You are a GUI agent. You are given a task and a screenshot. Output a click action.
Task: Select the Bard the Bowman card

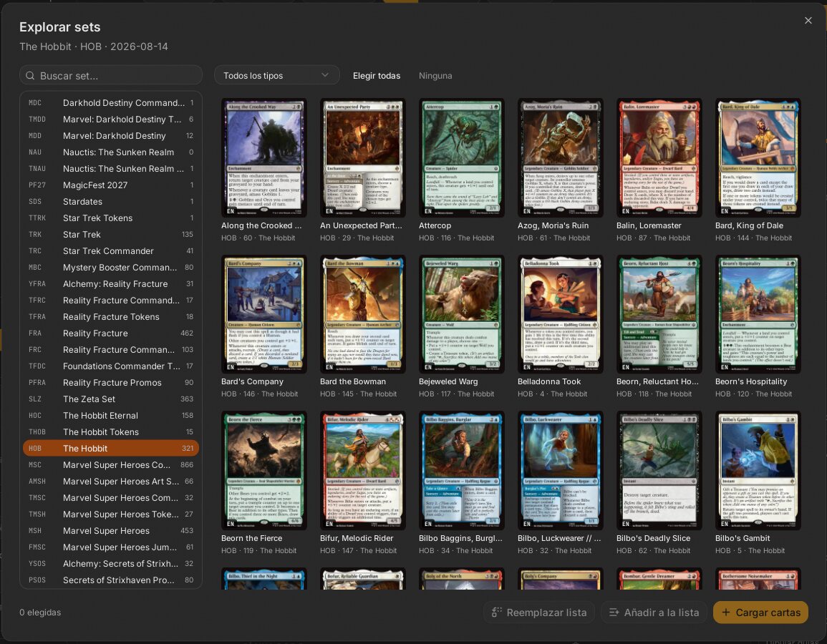(362, 314)
